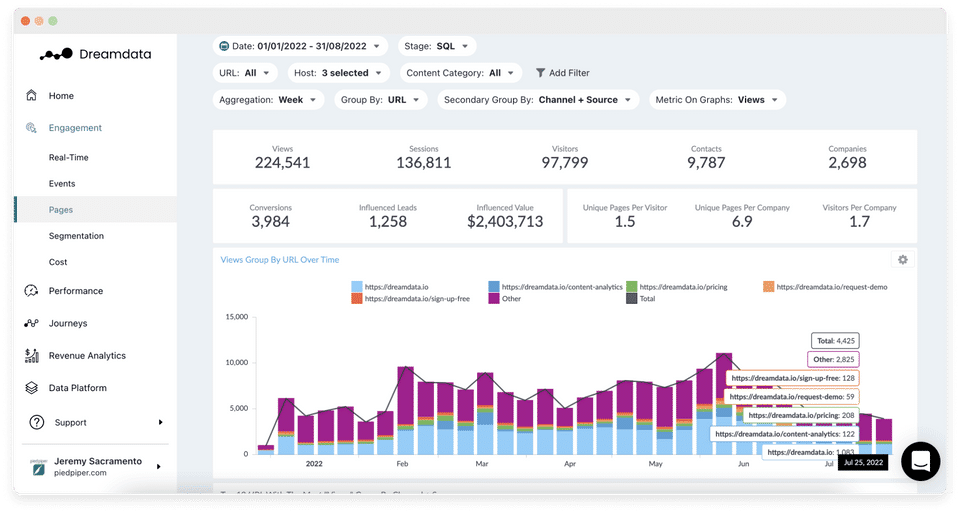Open the Date range dropdown

click(x=300, y=46)
